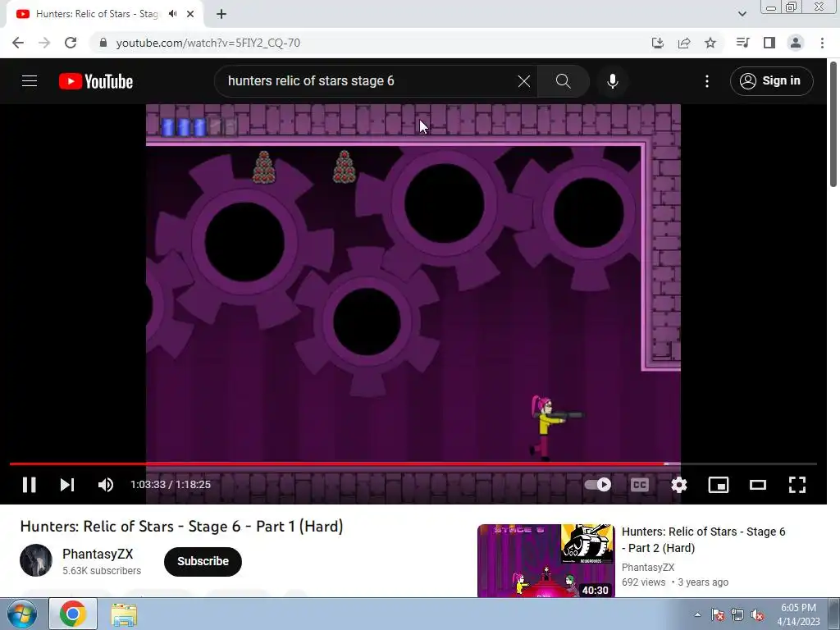Open Windows Start menu
This screenshot has width=840, height=630.
tap(21, 614)
